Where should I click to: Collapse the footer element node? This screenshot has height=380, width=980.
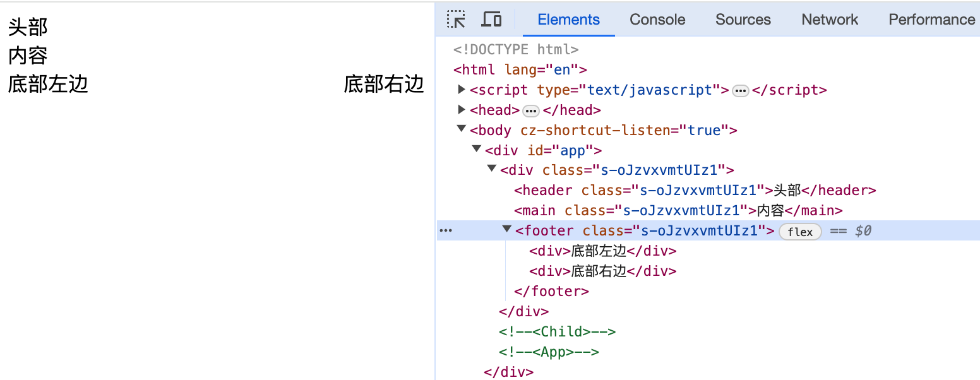coord(506,230)
